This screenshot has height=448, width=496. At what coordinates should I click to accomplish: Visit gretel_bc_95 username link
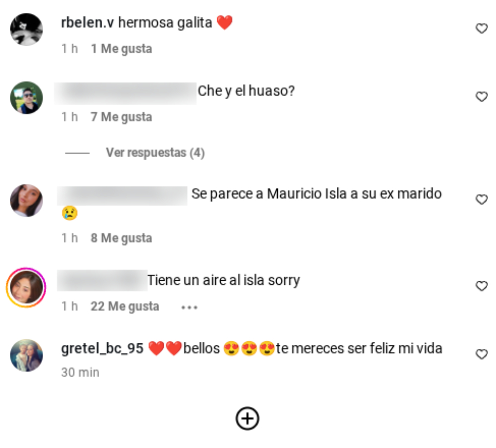(x=102, y=348)
